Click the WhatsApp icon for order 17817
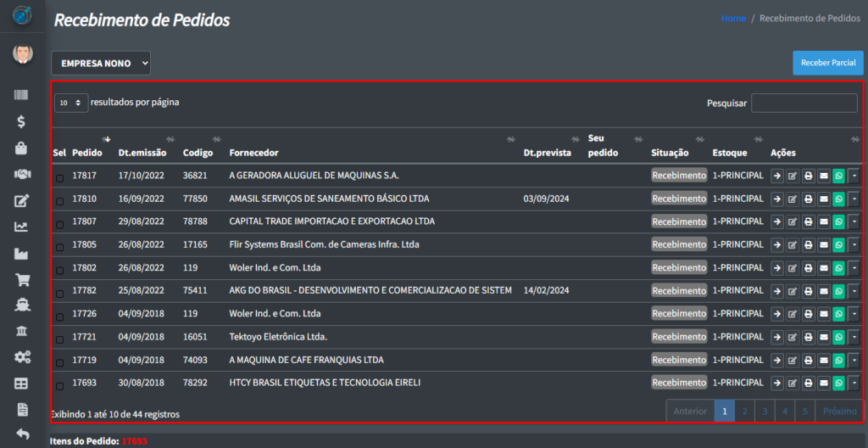Viewport: 868px width, 448px height. point(838,176)
